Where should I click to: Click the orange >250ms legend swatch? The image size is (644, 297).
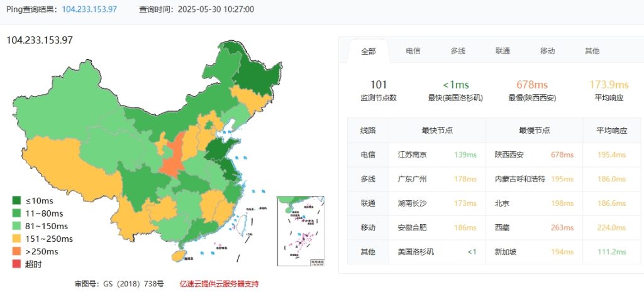pos(17,252)
